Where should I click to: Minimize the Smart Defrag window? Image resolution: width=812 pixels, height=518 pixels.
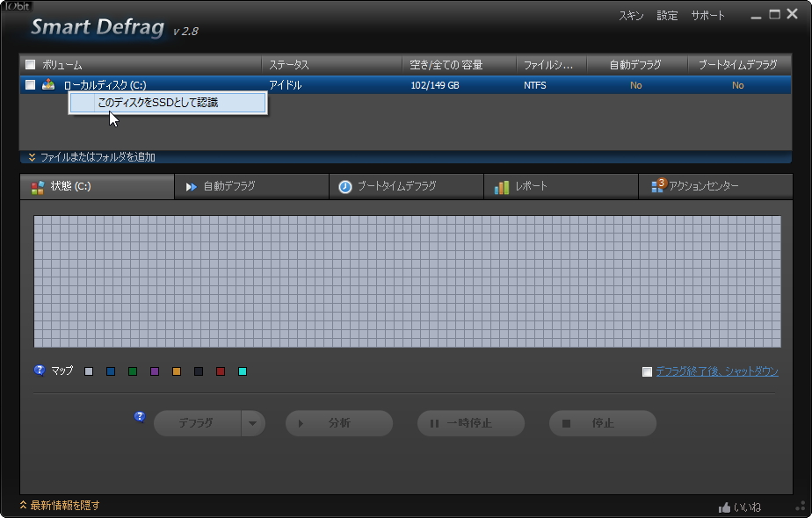[x=756, y=16]
